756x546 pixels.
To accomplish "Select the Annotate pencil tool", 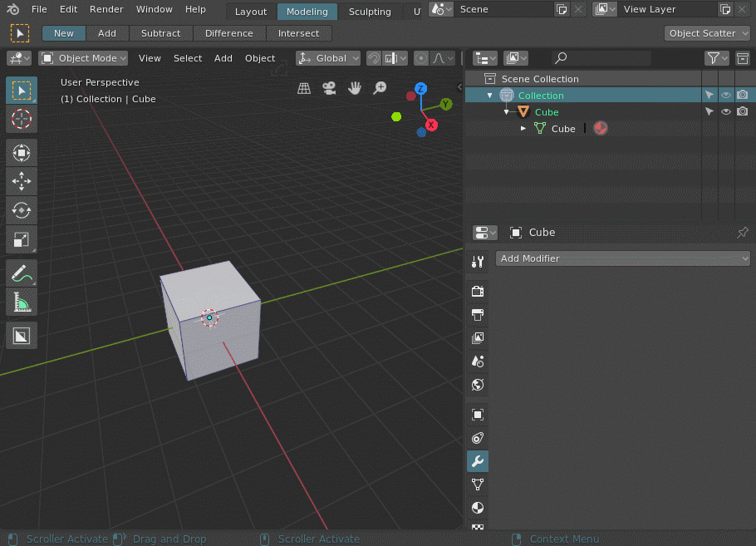I will (22, 273).
